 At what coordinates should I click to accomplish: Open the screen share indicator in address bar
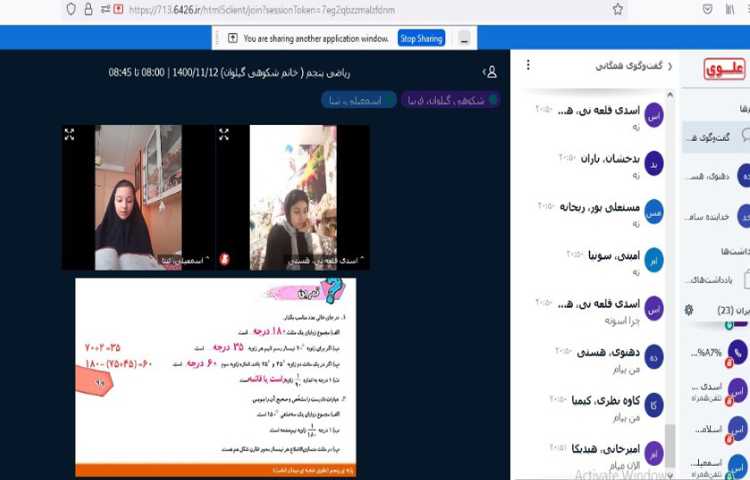point(118,9)
